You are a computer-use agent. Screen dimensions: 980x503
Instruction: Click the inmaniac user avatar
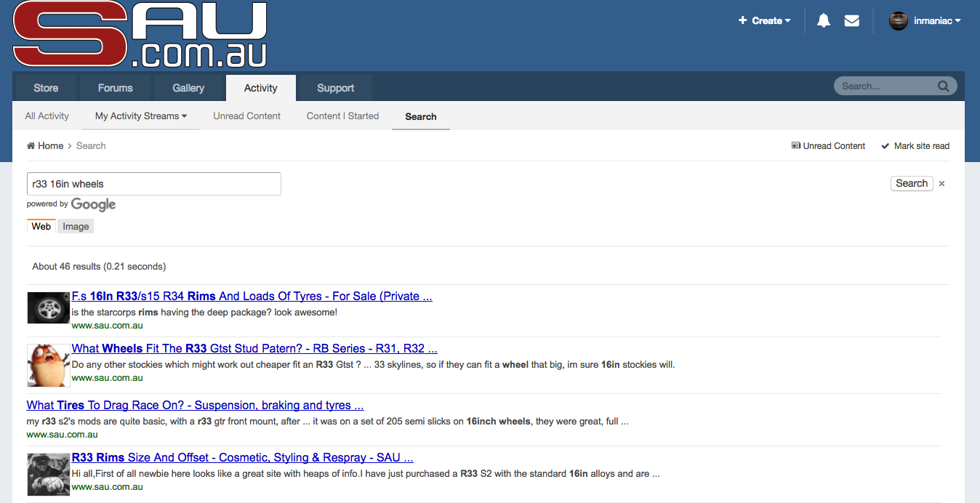[x=899, y=21]
